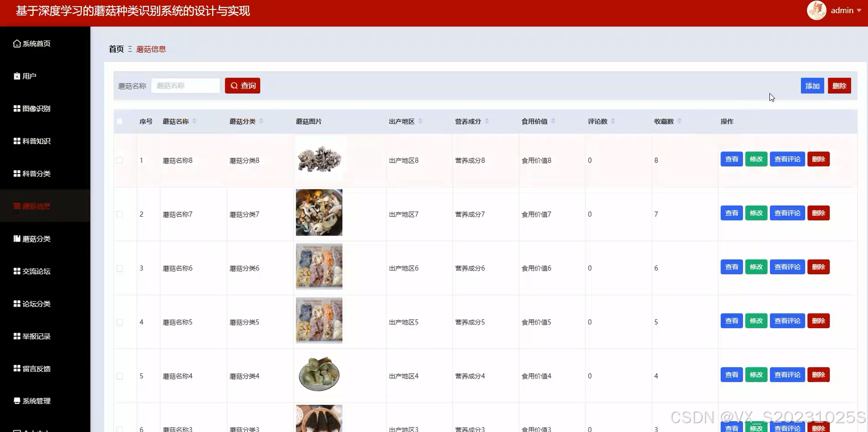Click 查看 for row 蘑菇名称8
The height and width of the screenshot is (432, 868).
pyautogui.click(x=732, y=159)
